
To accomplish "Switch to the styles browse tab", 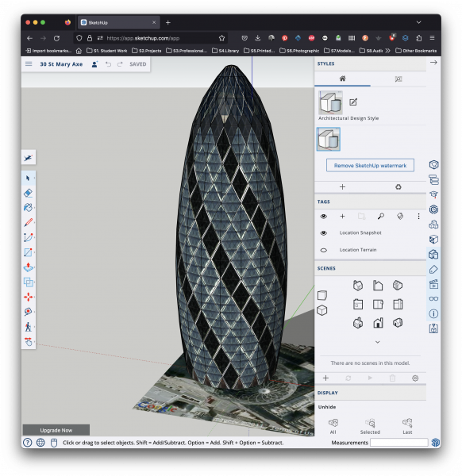I will tap(398, 79).
